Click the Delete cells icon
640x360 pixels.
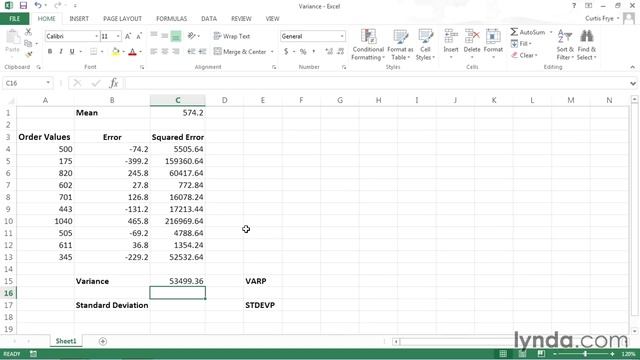point(472,36)
